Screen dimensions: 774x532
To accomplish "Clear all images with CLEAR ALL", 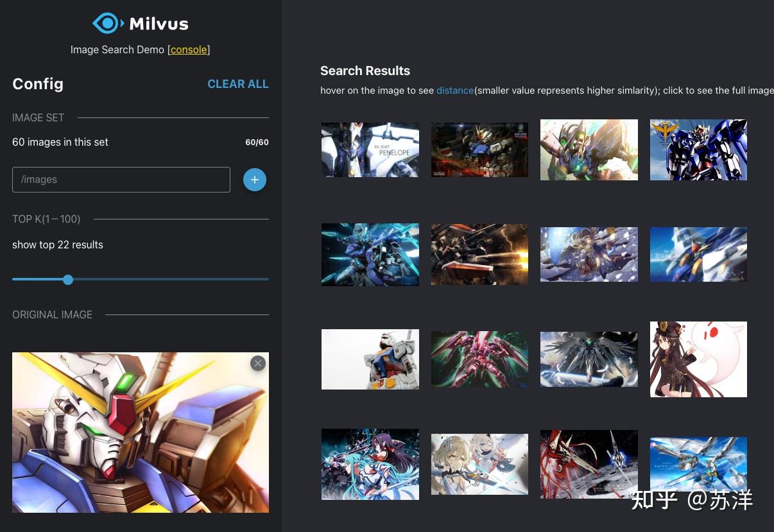I will point(238,84).
